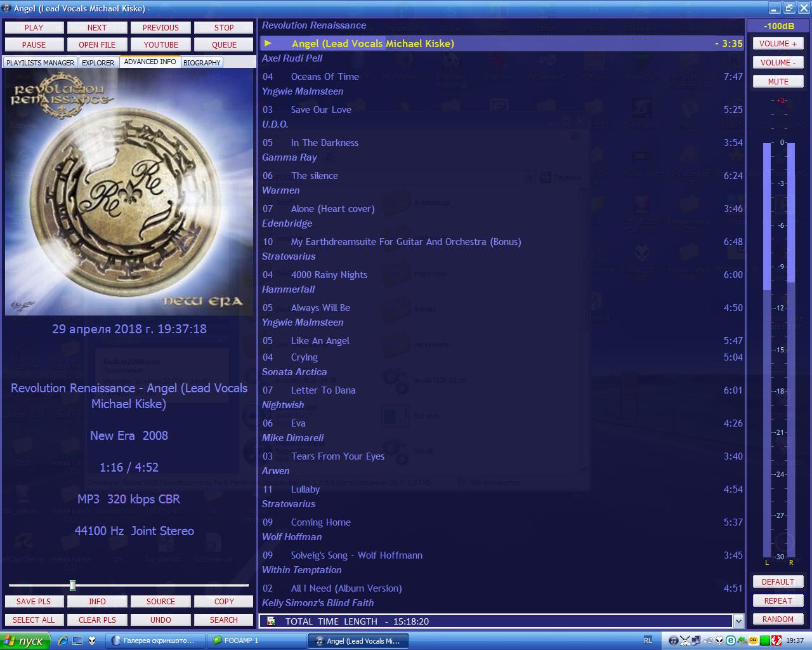Screen dimensions: 812x650
Task: Select track 'Alone (Heart cover)'
Action: 502,208
